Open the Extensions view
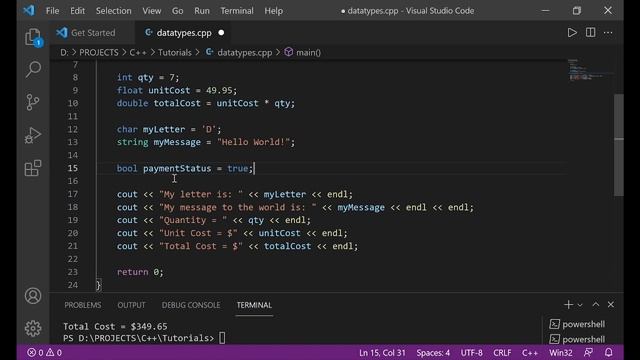640x360 pixels. pyautogui.click(x=33, y=168)
